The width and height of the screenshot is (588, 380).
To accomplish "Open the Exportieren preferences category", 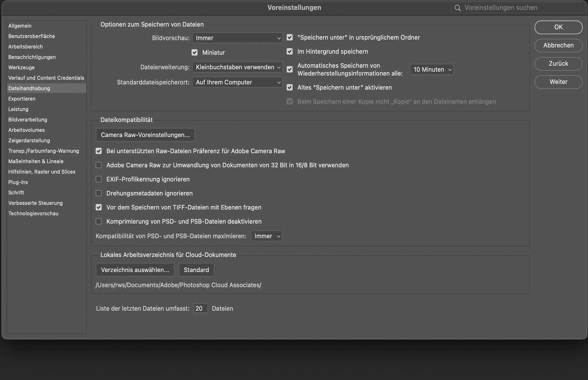I will pos(22,99).
